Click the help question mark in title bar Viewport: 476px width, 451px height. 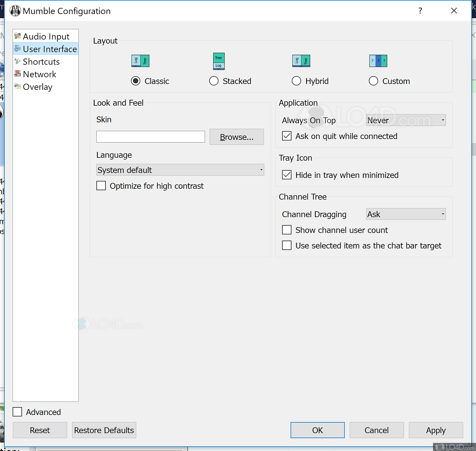(x=420, y=11)
